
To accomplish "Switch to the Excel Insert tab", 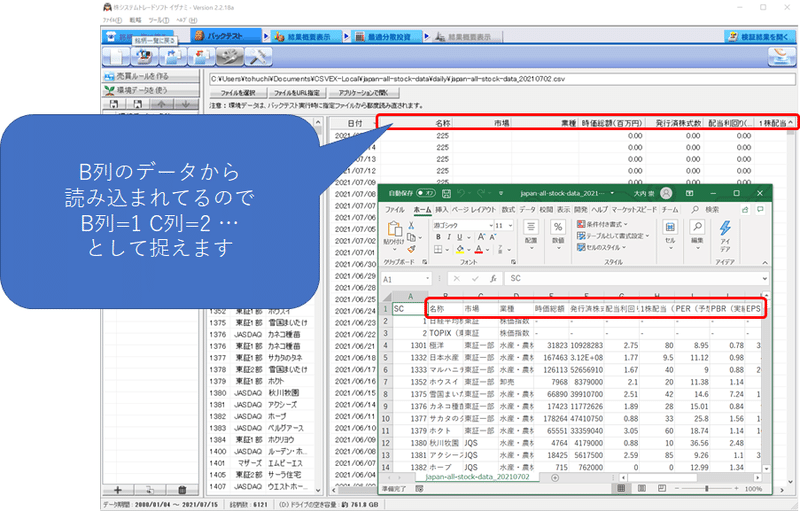I will [441, 210].
